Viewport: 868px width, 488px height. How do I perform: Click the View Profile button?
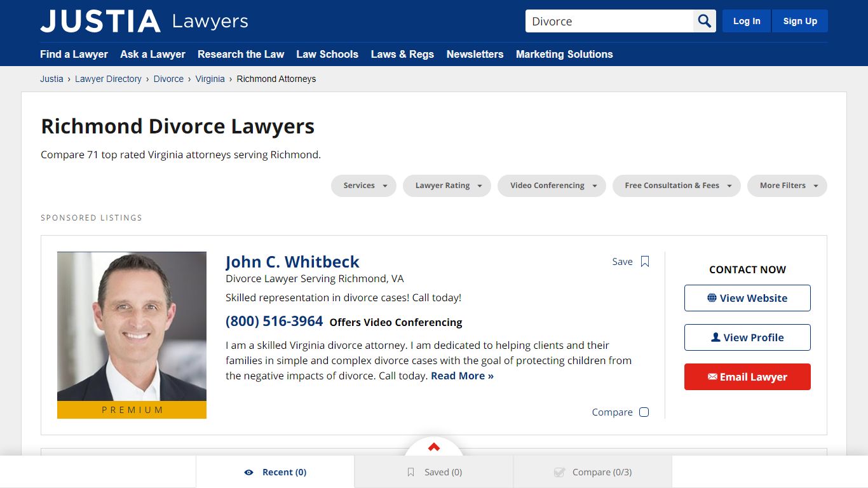pyautogui.click(x=747, y=337)
